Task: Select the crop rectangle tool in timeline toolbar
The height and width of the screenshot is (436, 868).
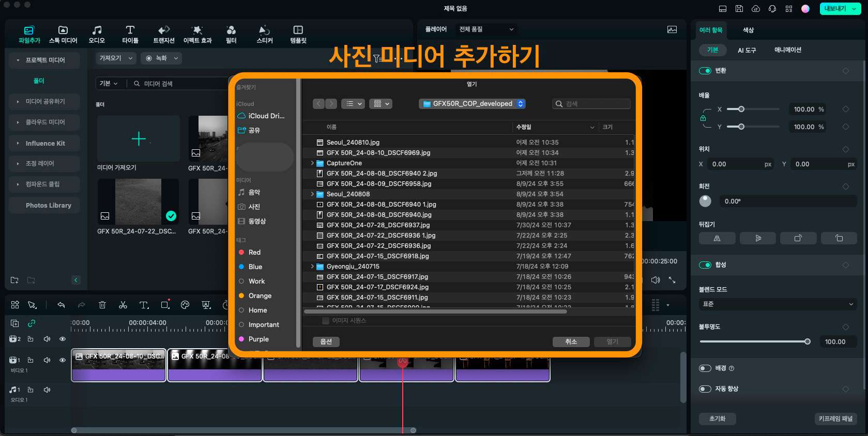Action: pos(165,305)
